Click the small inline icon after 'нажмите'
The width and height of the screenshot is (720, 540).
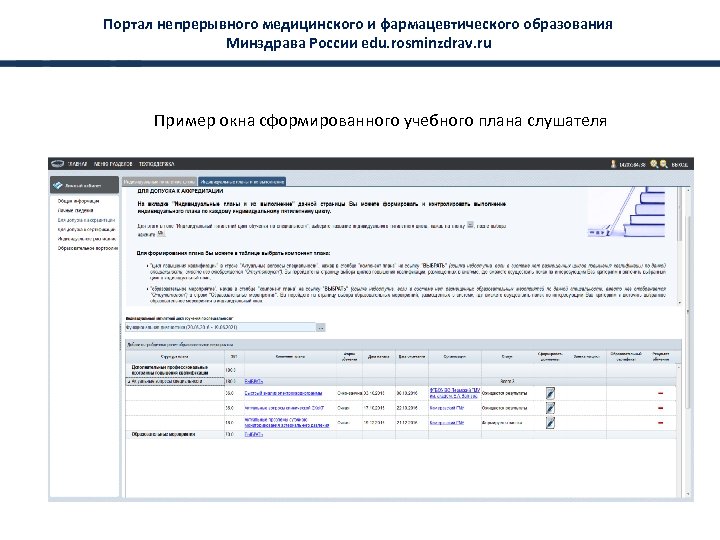(x=160, y=233)
